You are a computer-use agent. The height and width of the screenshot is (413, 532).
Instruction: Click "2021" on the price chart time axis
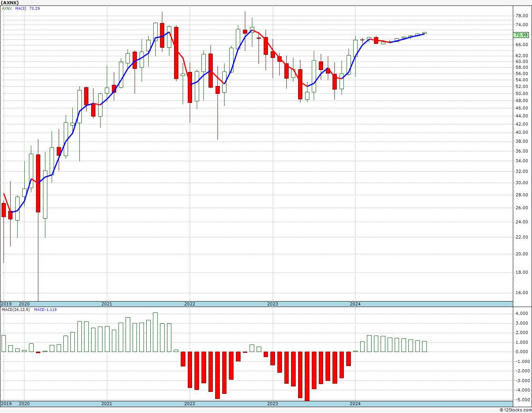[107, 304]
